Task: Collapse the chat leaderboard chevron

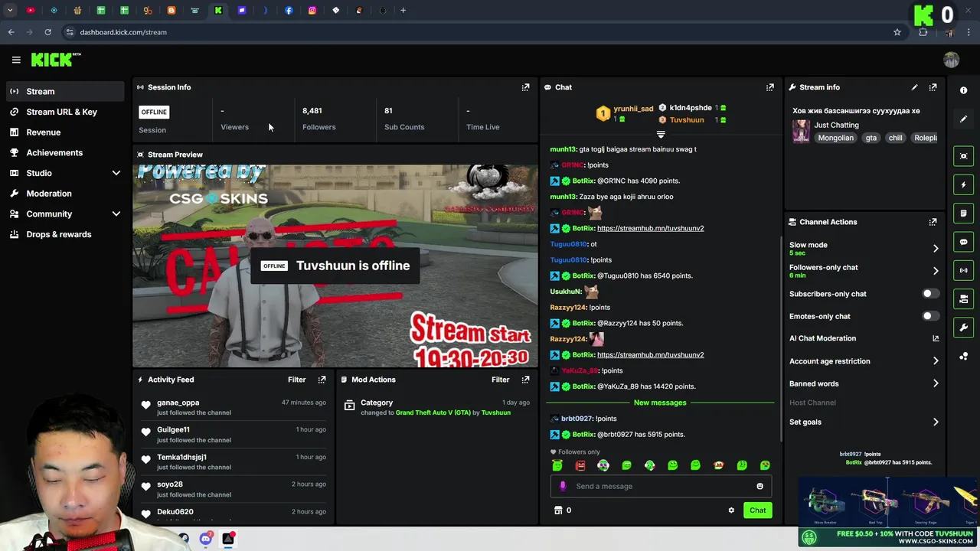Action: tap(661, 135)
